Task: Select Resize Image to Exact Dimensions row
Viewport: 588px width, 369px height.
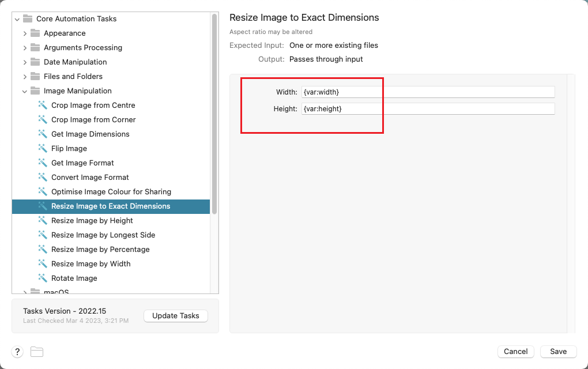Action: (x=111, y=206)
